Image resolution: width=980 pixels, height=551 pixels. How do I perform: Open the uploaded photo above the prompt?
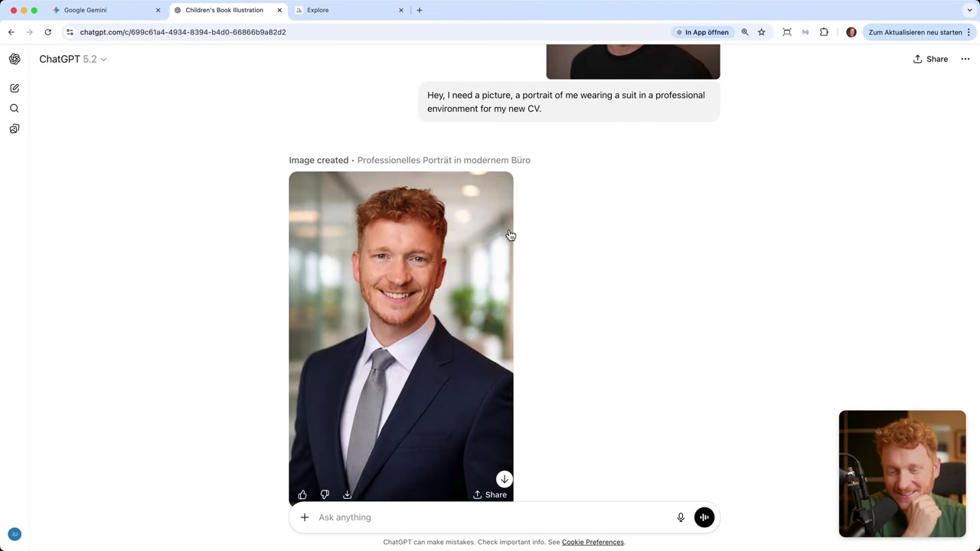633,61
